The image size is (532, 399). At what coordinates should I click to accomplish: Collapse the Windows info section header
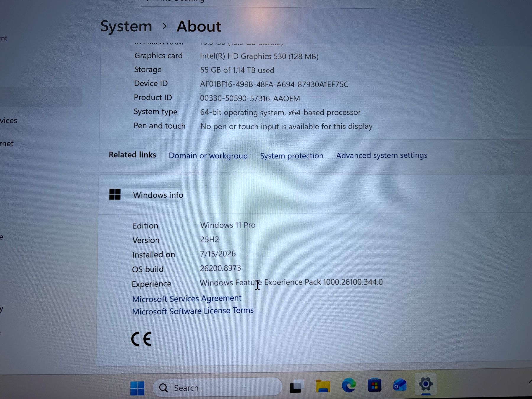[x=315, y=195]
